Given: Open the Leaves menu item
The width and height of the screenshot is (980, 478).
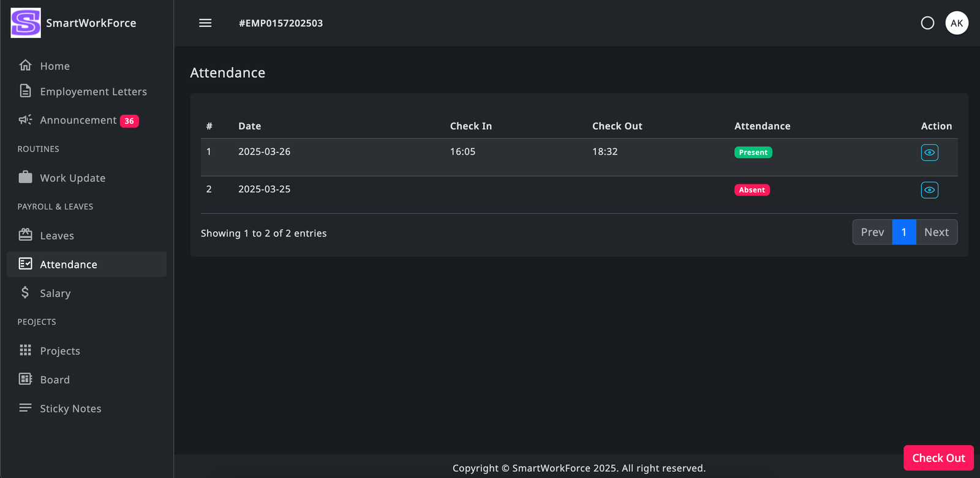Looking at the screenshot, I should [x=57, y=236].
